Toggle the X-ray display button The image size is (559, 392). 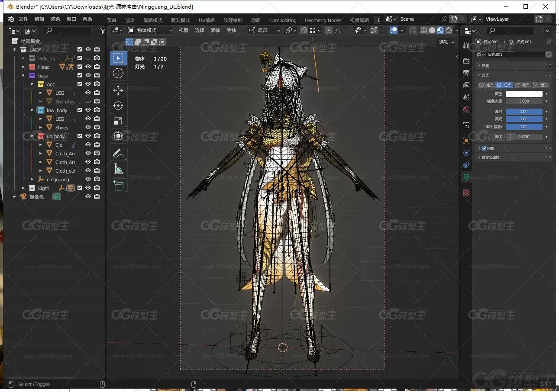tap(413, 30)
